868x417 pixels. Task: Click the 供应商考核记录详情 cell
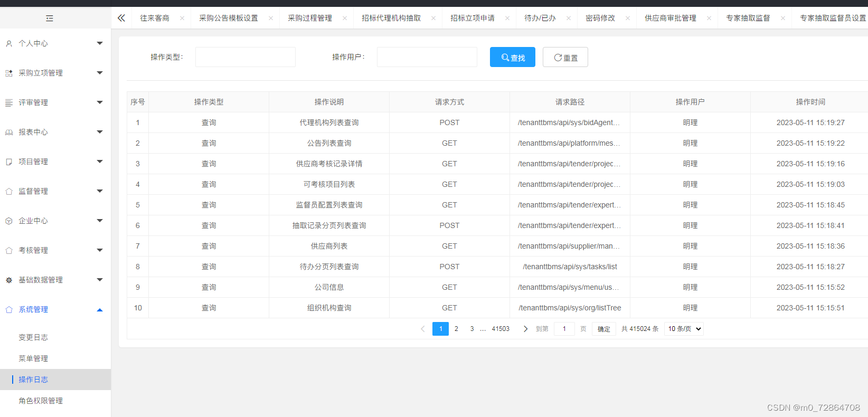329,164
